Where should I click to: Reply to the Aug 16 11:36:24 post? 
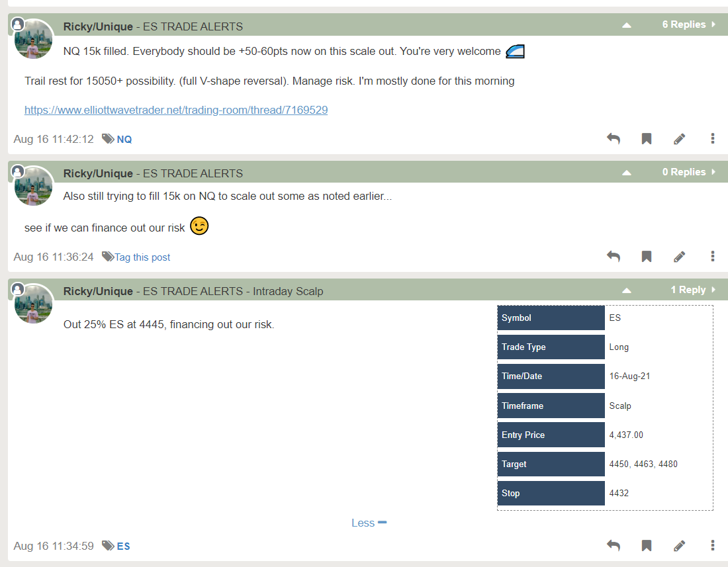click(614, 256)
